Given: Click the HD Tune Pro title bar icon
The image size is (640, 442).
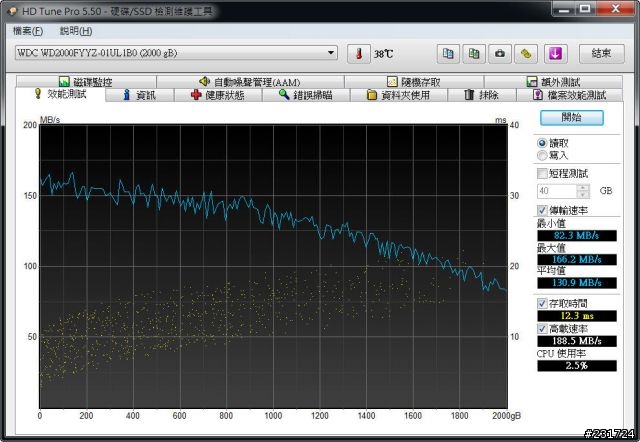Looking at the screenshot, I should click(x=12, y=11).
